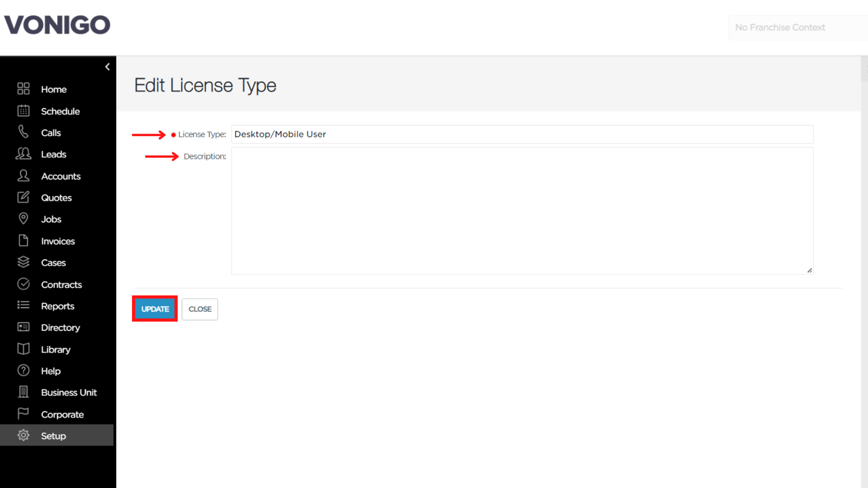Open the Leads people icon

(x=24, y=154)
